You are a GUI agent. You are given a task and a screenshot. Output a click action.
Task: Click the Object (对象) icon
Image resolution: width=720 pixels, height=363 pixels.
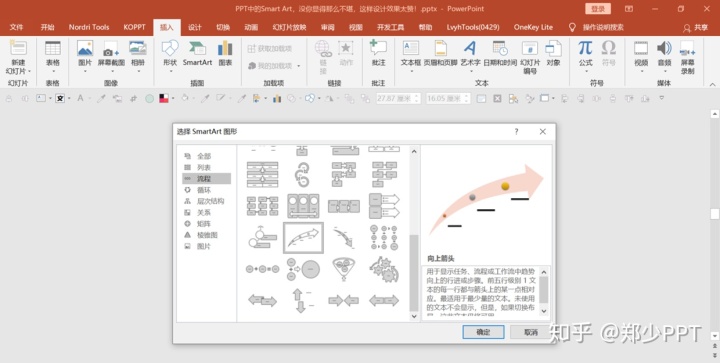click(x=553, y=48)
